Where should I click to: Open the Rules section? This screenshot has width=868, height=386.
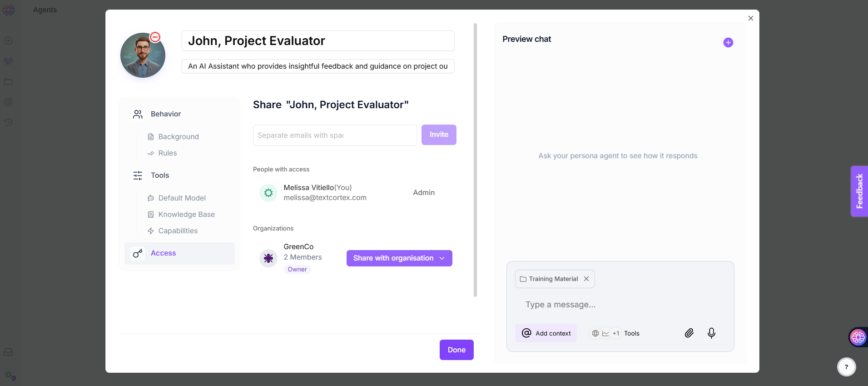(167, 153)
